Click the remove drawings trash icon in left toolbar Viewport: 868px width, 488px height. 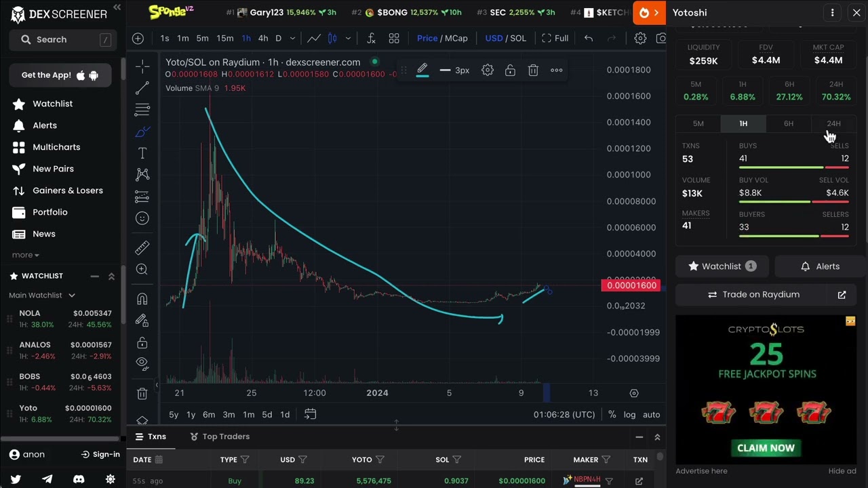point(142,393)
